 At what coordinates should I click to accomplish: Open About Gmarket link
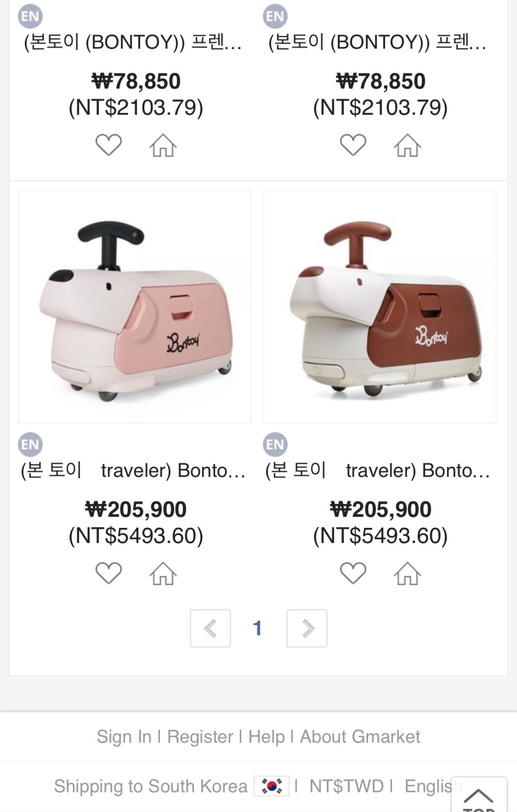coord(360,737)
